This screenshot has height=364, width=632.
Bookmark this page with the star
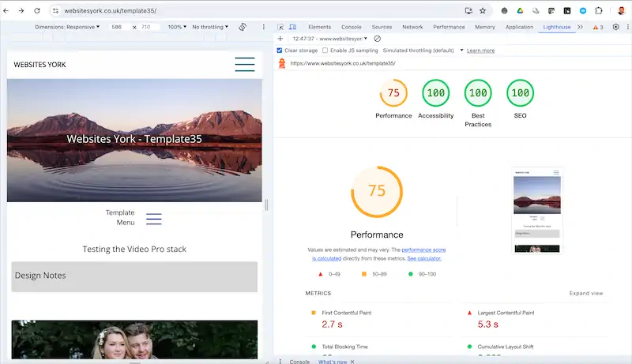click(x=483, y=11)
